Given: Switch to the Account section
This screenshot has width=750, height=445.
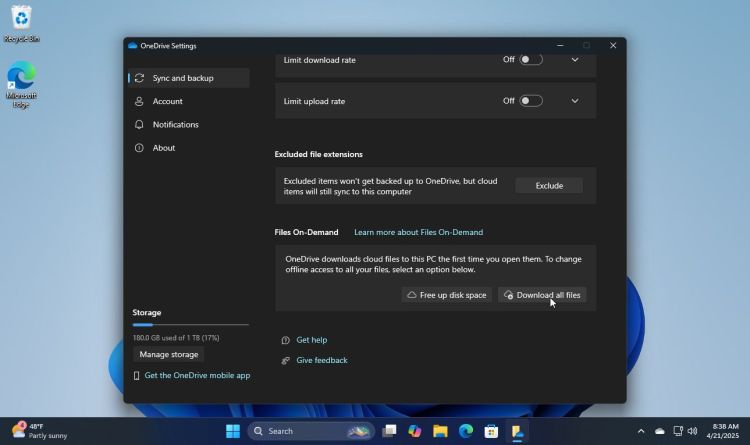Looking at the screenshot, I should [x=167, y=101].
